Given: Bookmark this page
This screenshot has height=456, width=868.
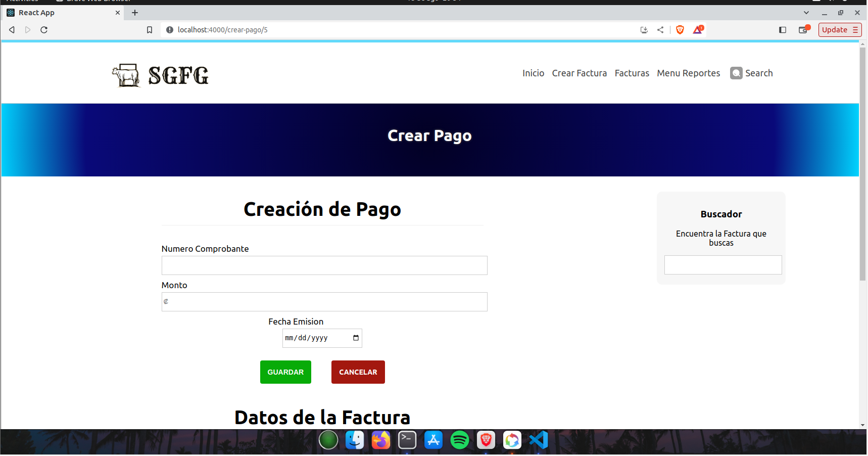Looking at the screenshot, I should click(x=150, y=30).
